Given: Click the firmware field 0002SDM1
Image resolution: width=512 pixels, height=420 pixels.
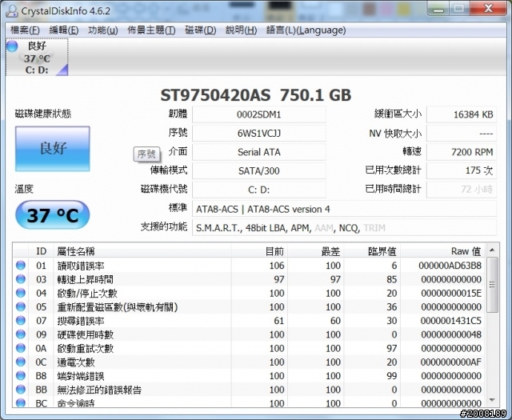Looking at the screenshot, I should coord(259,114).
